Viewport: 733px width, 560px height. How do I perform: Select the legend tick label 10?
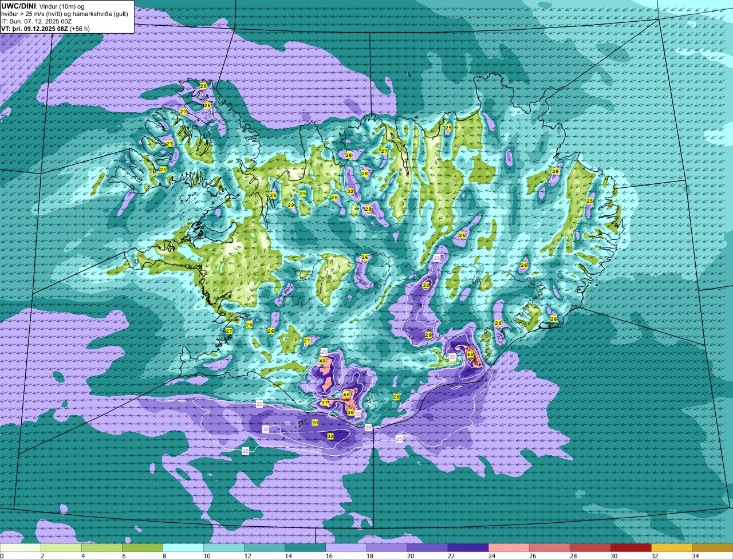pos(207,557)
